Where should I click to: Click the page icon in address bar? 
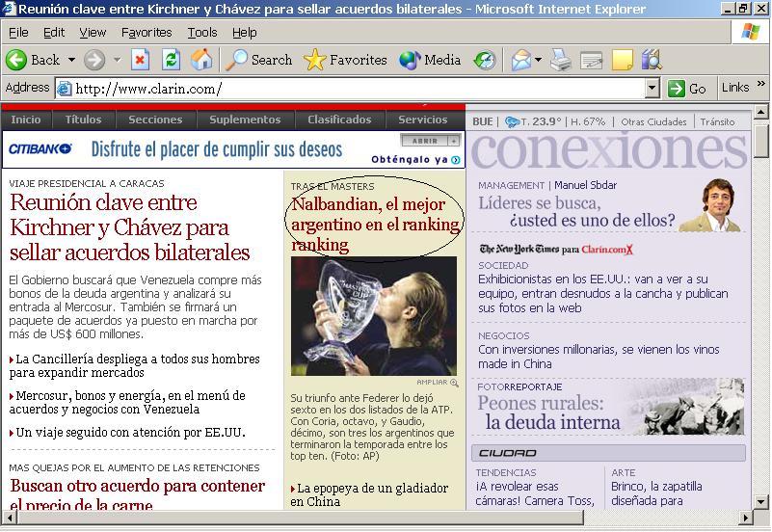pos(64,89)
